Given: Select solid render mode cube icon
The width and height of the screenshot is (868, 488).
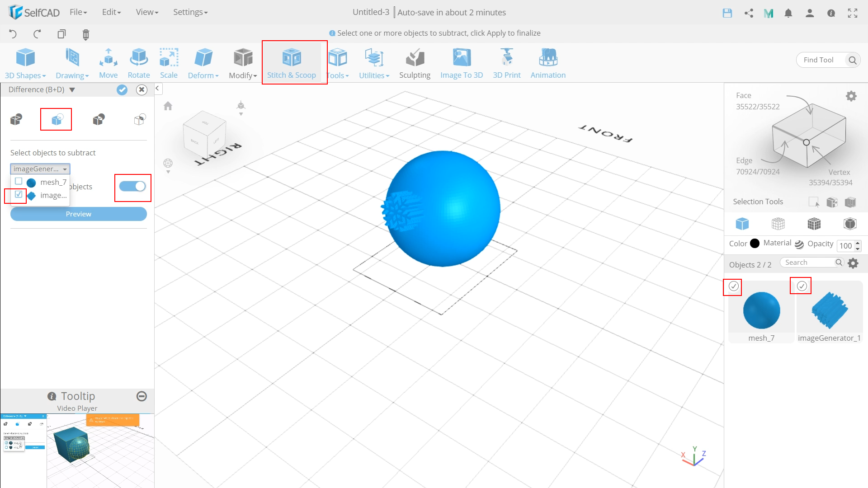Looking at the screenshot, I should [x=742, y=224].
